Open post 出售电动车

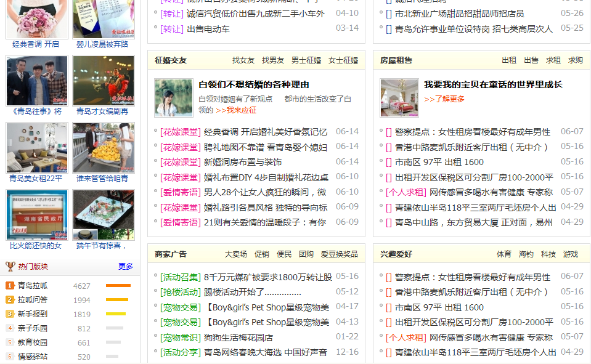click(208, 29)
